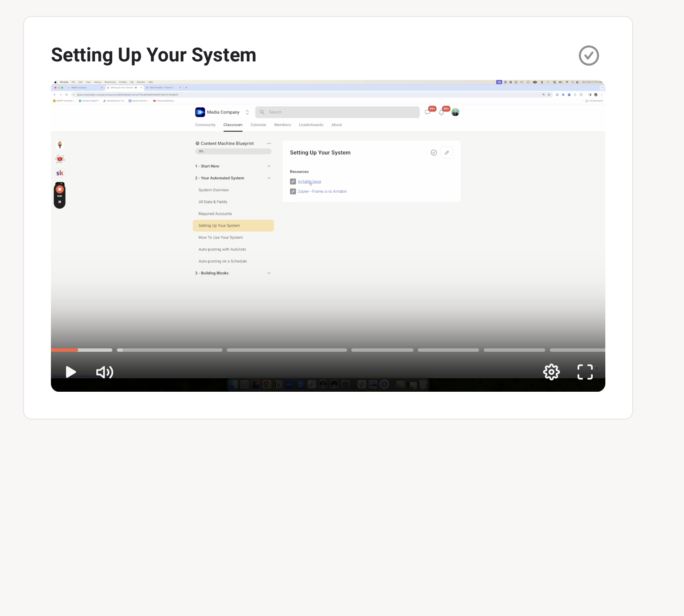Screen dimensions: 684x616
Task: Expand the "3 - Building Blocks" section
Action: pyautogui.click(x=269, y=273)
